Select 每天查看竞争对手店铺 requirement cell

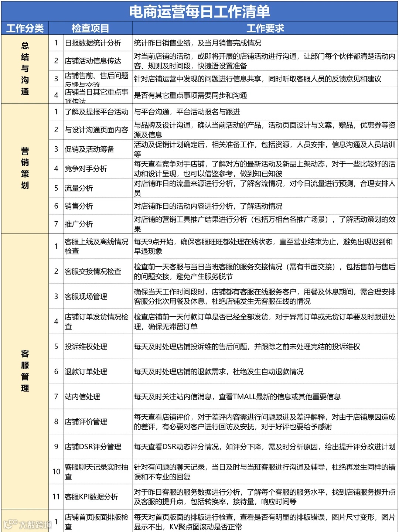tap(265, 169)
